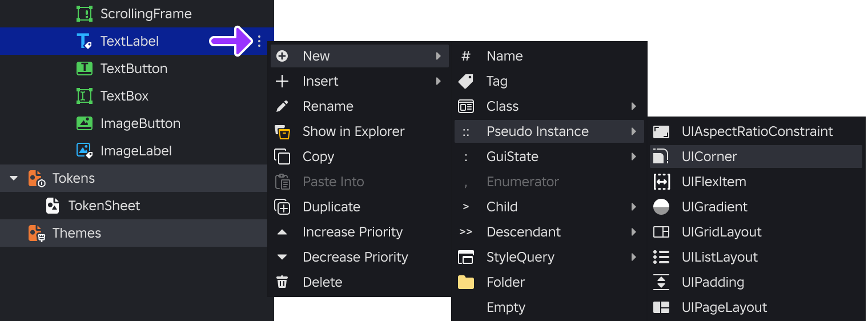The height and width of the screenshot is (321, 868).
Task: Click the orange Tokens icon
Action: coord(37,178)
